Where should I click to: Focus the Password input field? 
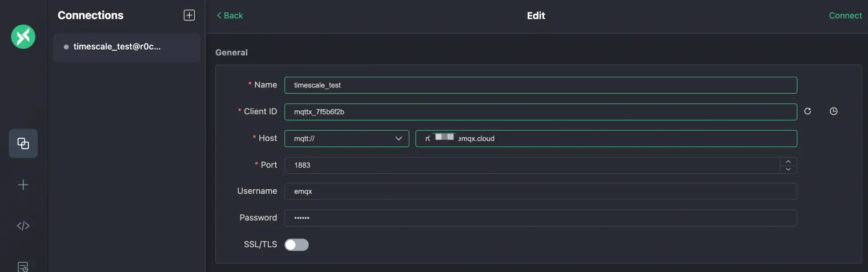(x=540, y=218)
